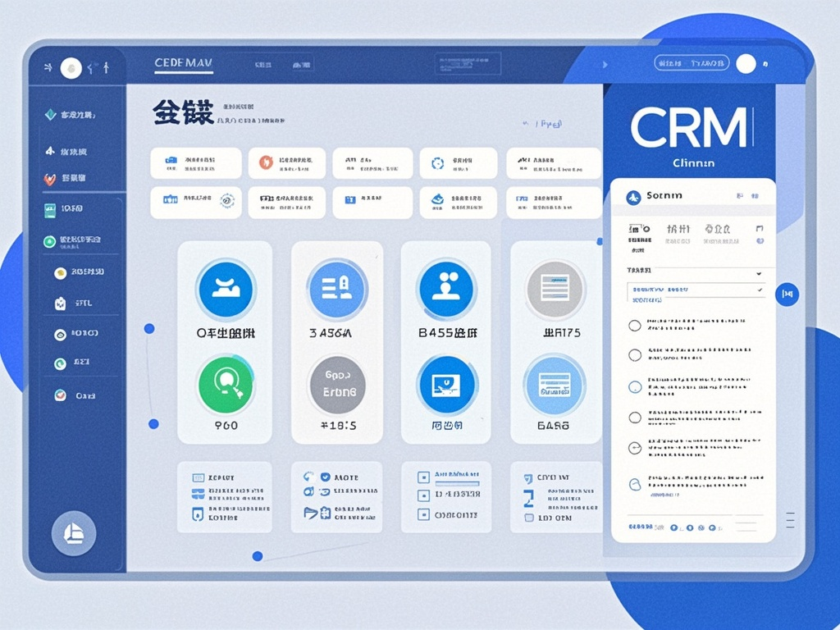The image size is (840, 630).
Task: Open the highlighted blue select field in panel
Action: coord(695,290)
